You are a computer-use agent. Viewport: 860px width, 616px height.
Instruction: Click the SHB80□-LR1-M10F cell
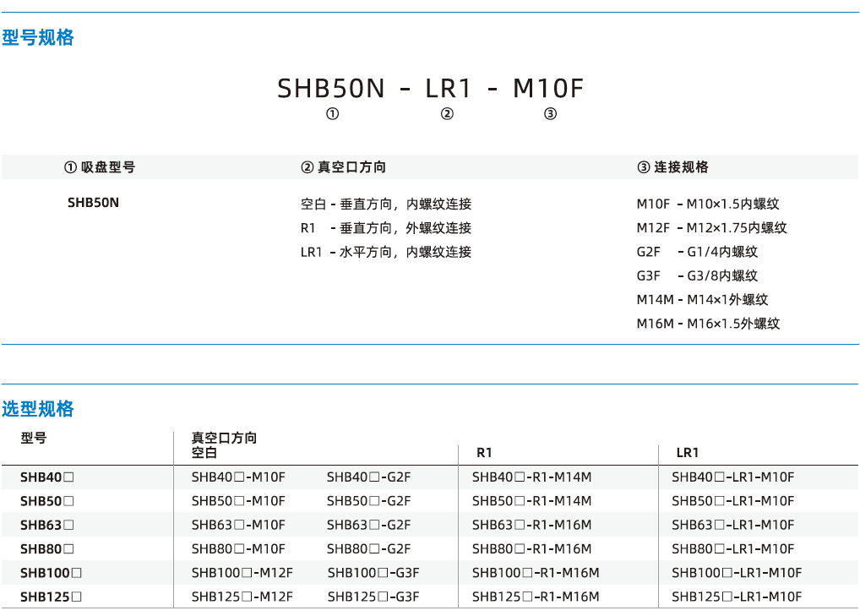click(733, 549)
